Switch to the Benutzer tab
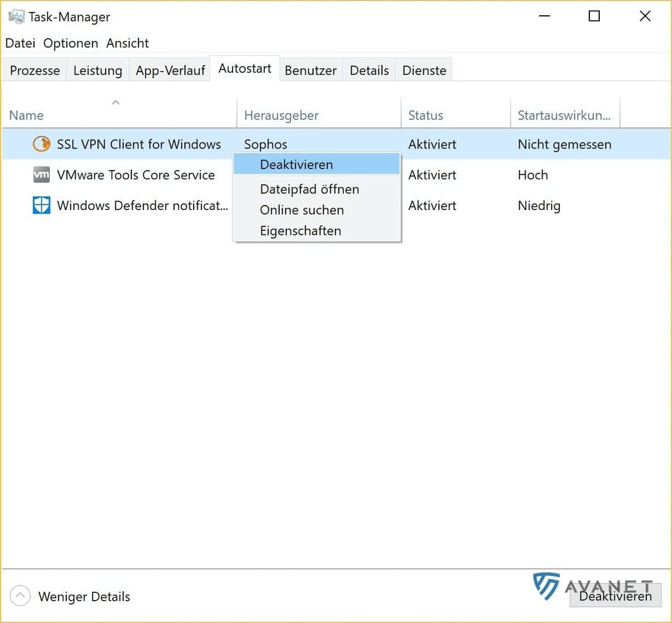Image resolution: width=672 pixels, height=623 pixels. pyautogui.click(x=310, y=70)
